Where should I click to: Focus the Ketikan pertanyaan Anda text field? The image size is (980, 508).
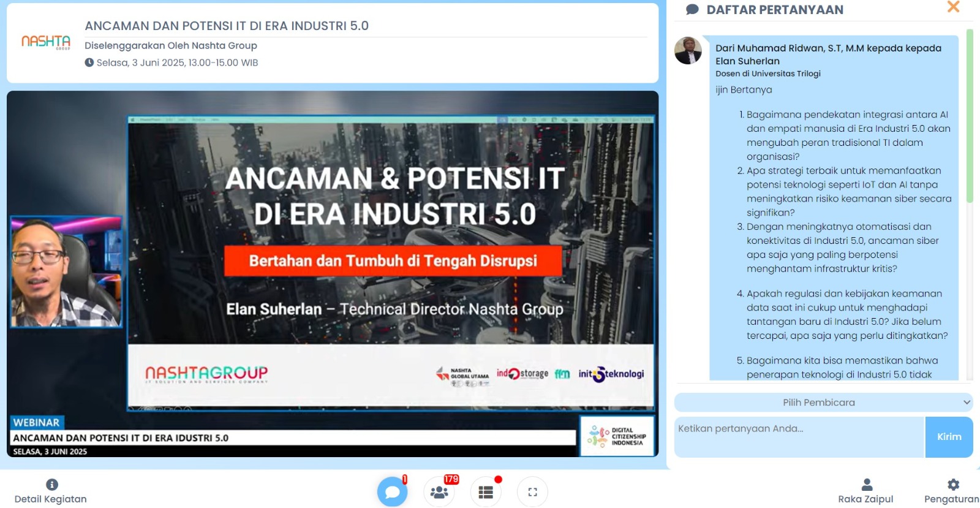(798, 437)
